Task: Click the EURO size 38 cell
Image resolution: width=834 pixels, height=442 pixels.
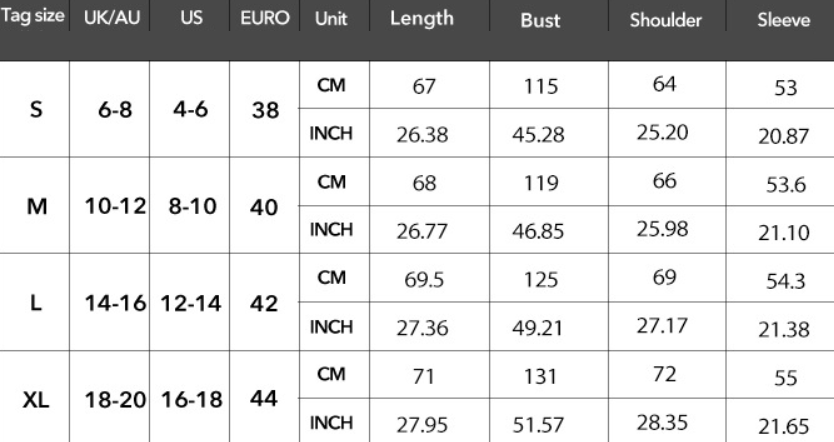Action: click(264, 110)
